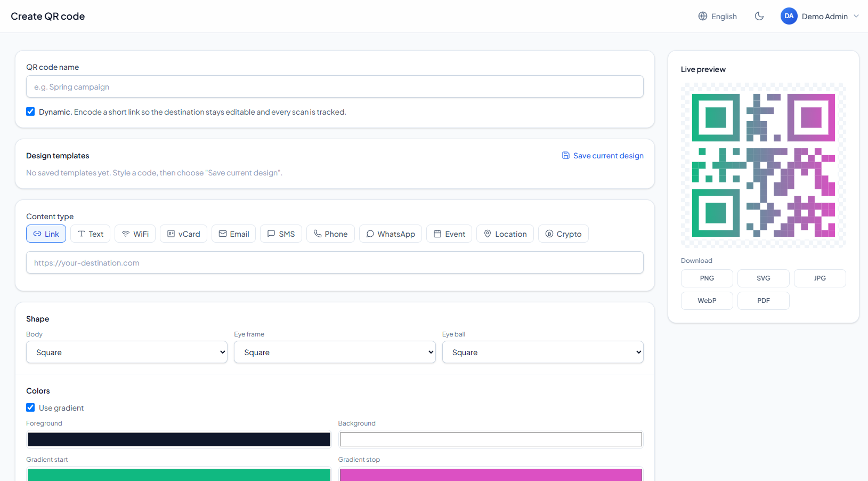
Task: Click the WhatsApp chat bubble icon
Action: point(370,234)
